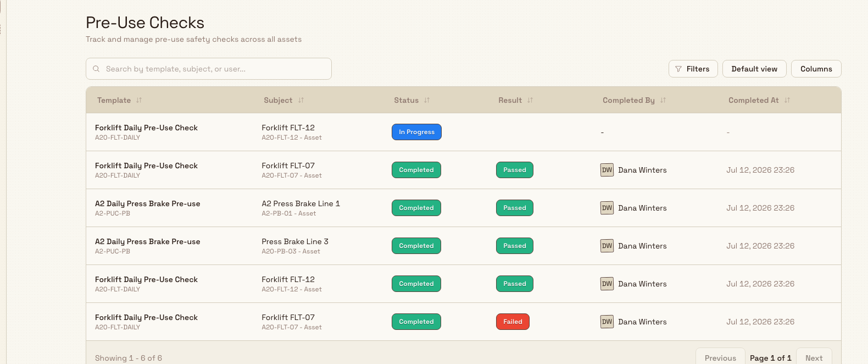Sort by Result column arrows

point(530,100)
